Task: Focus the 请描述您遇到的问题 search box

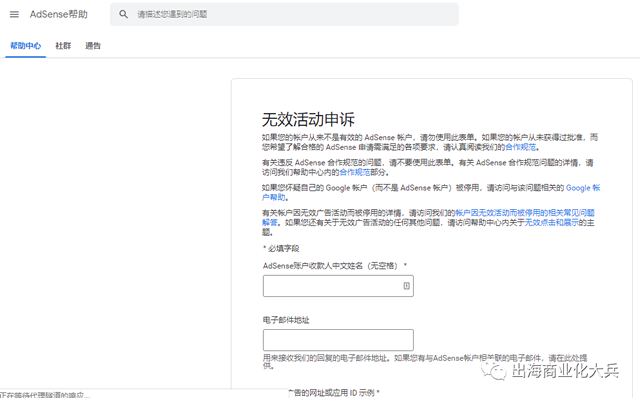Action: tap(284, 14)
